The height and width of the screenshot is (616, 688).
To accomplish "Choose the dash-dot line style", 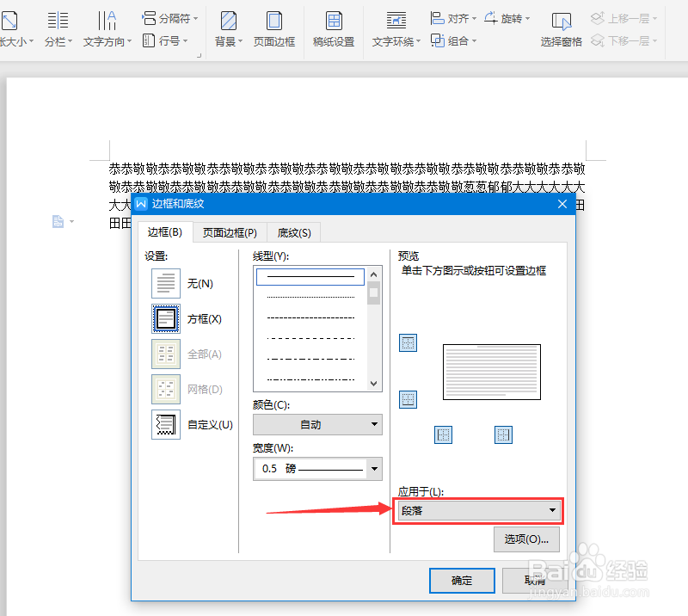I will pos(310,359).
